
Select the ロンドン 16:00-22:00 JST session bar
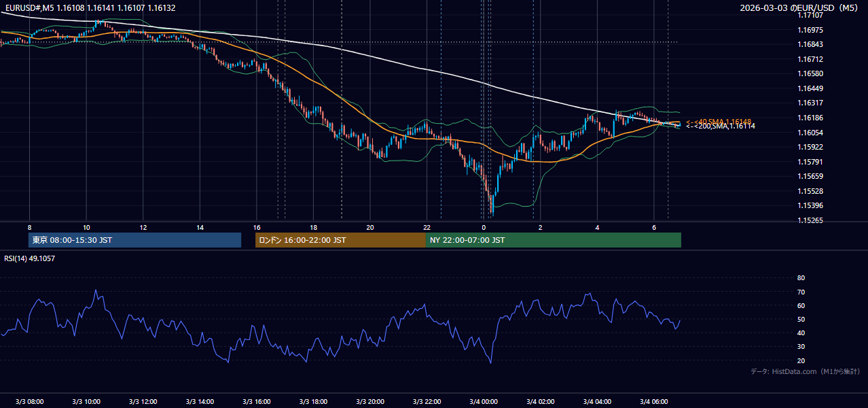pos(340,240)
